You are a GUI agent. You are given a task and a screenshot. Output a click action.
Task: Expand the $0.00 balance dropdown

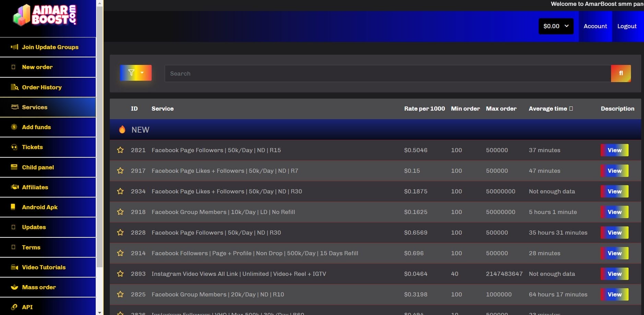point(555,26)
